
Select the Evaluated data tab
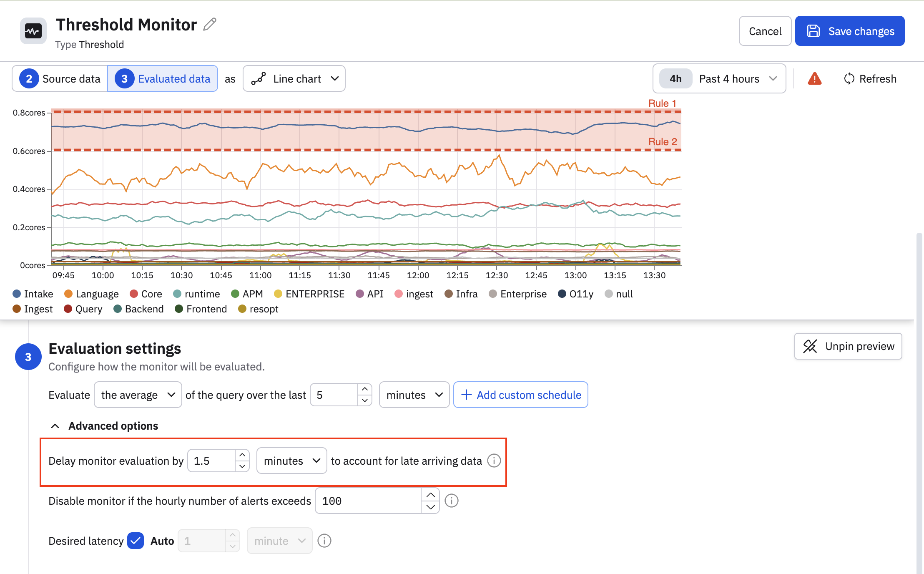click(163, 79)
